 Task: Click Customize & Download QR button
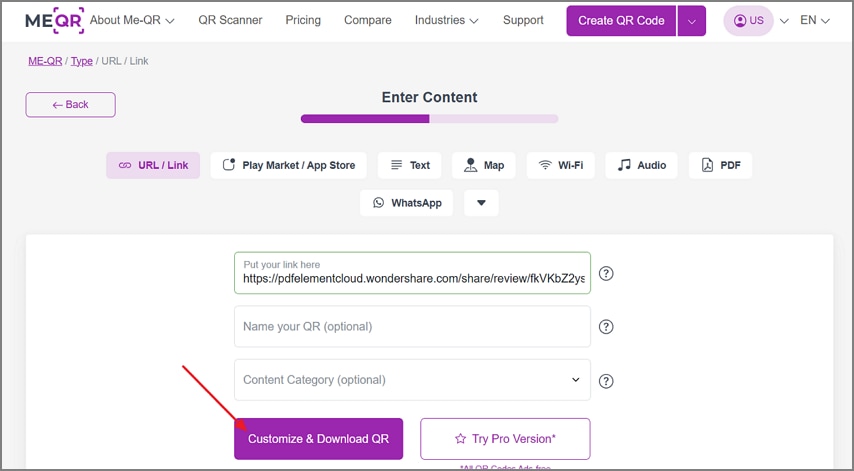pos(319,439)
